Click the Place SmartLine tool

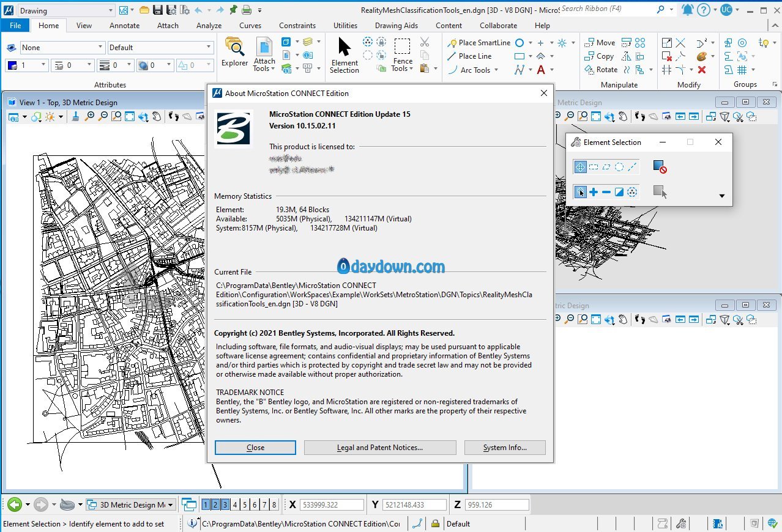point(479,43)
